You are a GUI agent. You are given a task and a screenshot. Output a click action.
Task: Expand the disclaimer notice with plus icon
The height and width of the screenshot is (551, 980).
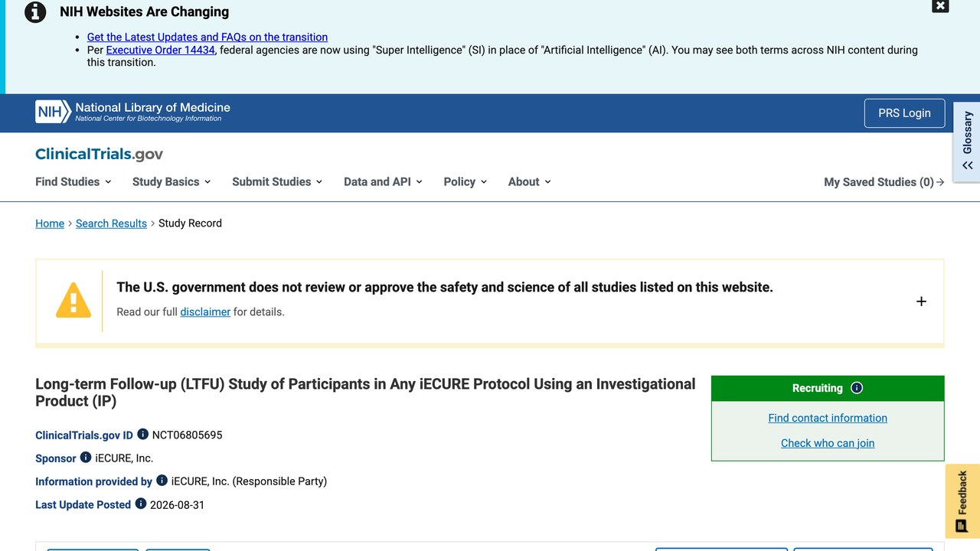[x=921, y=302]
